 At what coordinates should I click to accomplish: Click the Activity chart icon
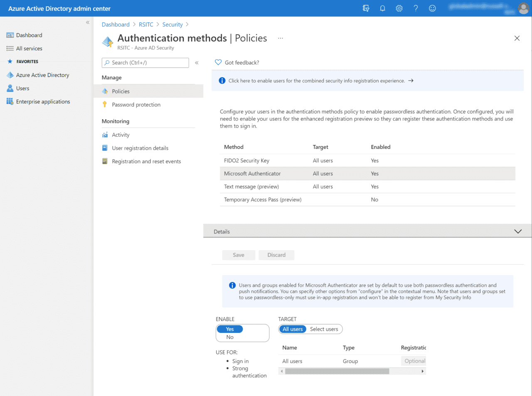pyautogui.click(x=105, y=135)
